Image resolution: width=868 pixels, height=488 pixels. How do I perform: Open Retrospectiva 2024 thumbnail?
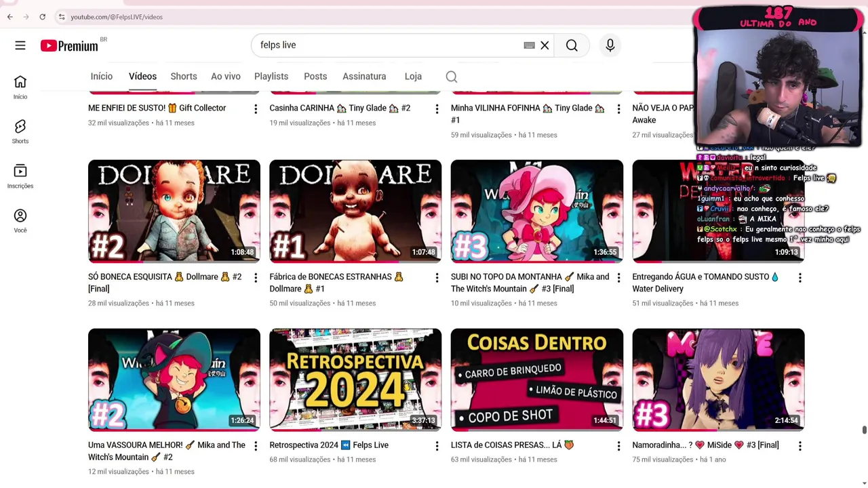pyautogui.click(x=355, y=380)
